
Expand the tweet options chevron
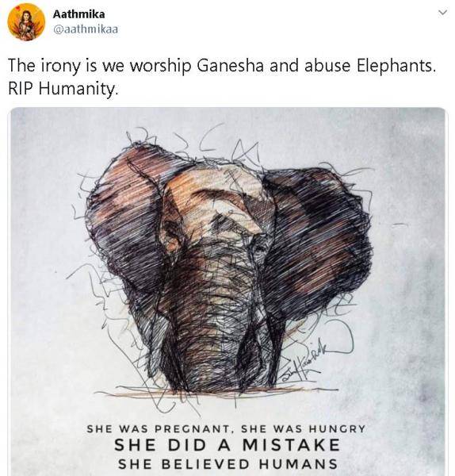coord(443,13)
